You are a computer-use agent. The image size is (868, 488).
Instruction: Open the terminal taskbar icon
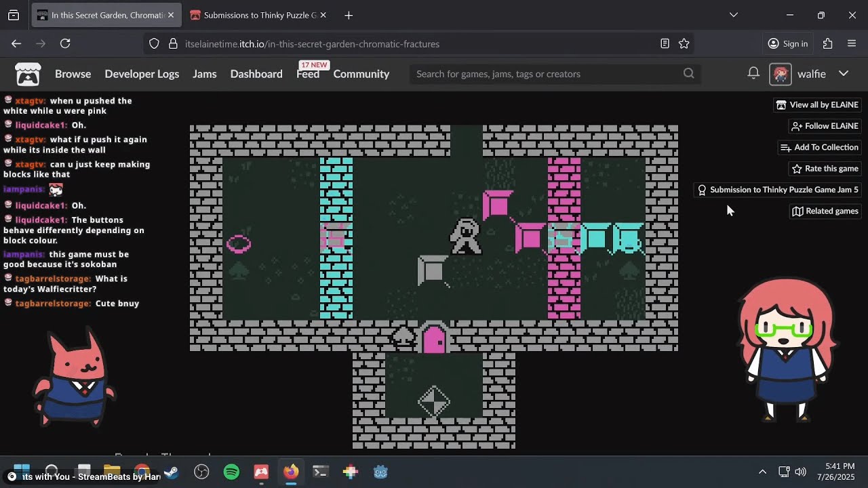[x=321, y=472]
